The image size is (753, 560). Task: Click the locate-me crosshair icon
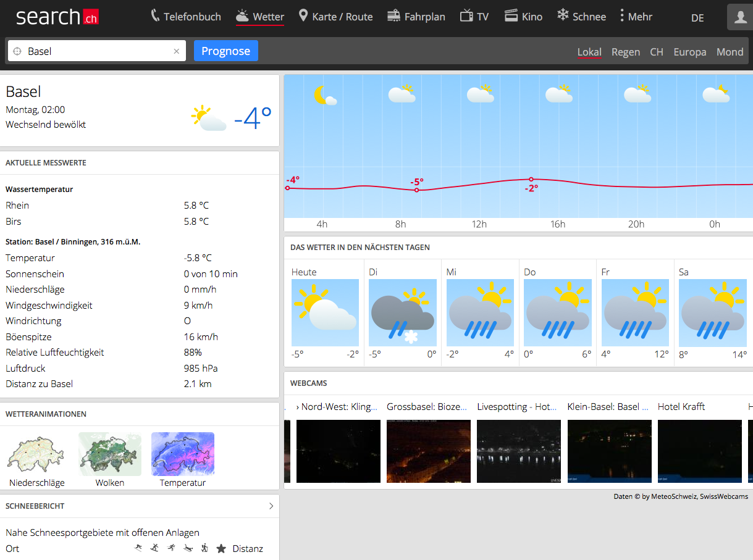tap(17, 51)
